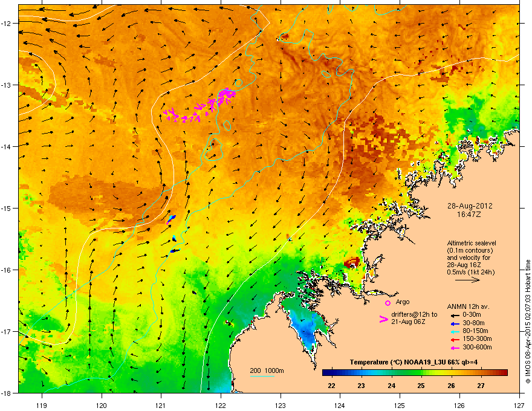Click the colorbar value 26
The height and width of the screenshot is (411, 532).
pos(451,386)
